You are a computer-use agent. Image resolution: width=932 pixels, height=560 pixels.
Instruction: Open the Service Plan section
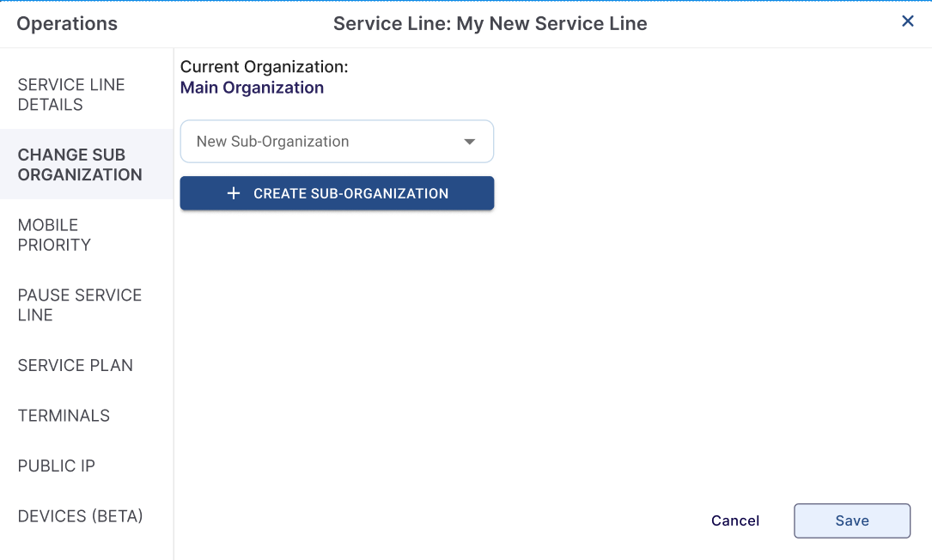[x=76, y=365]
